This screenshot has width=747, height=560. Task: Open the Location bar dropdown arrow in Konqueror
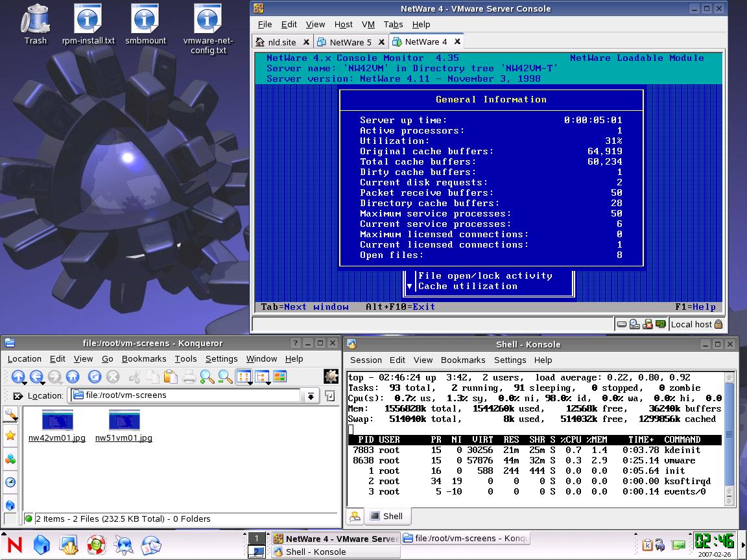[x=311, y=395]
